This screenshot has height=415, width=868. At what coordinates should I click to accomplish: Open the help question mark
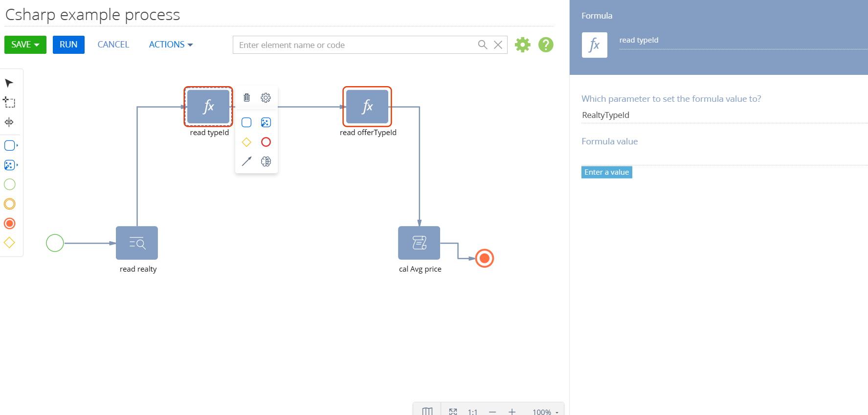[546, 45]
